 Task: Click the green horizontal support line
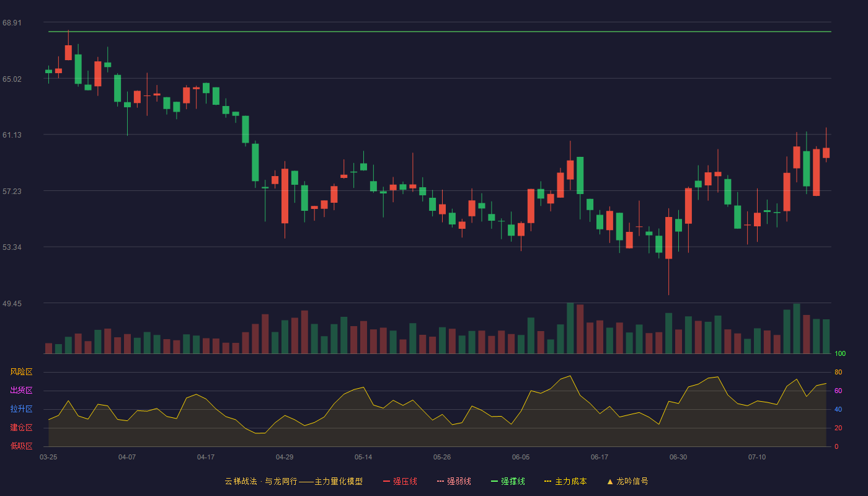440,31
